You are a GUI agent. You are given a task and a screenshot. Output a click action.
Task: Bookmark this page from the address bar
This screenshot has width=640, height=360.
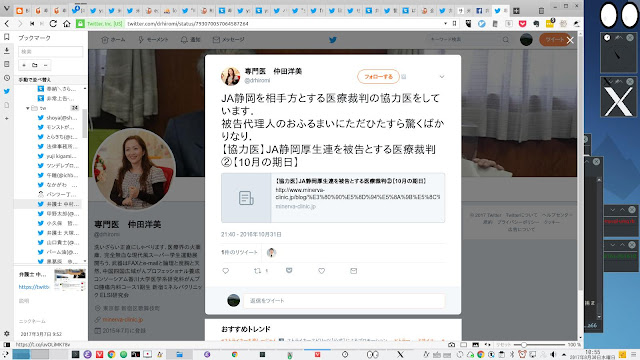[454, 24]
